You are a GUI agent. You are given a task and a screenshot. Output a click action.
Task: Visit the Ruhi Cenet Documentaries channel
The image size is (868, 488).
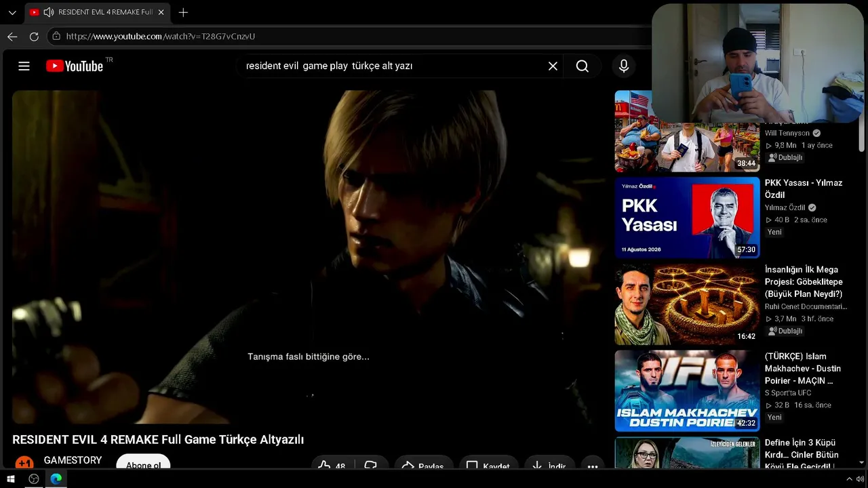click(x=806, y=306)
